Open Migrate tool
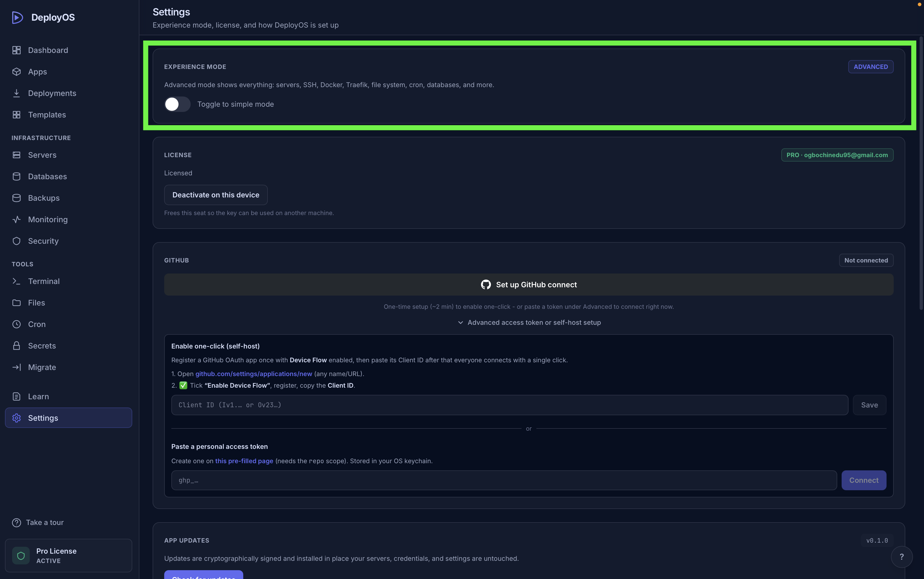 pyautogui.click(x=69, y=367)
